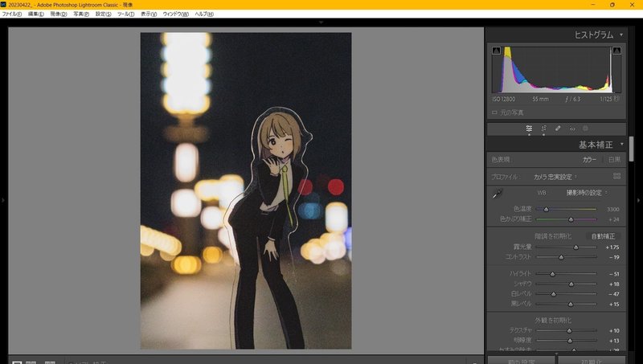Click the tint value +24

[614, 219]
